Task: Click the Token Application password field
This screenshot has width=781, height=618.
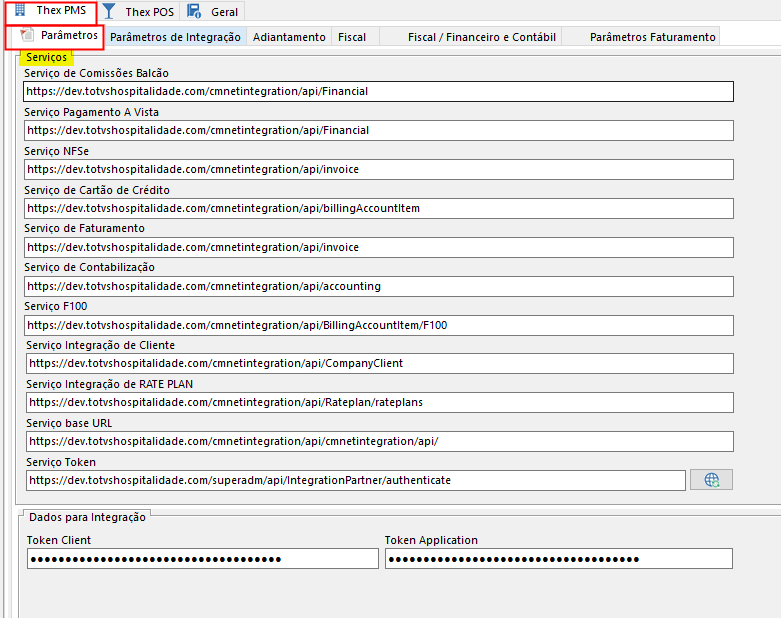Action: coord(559,559)
